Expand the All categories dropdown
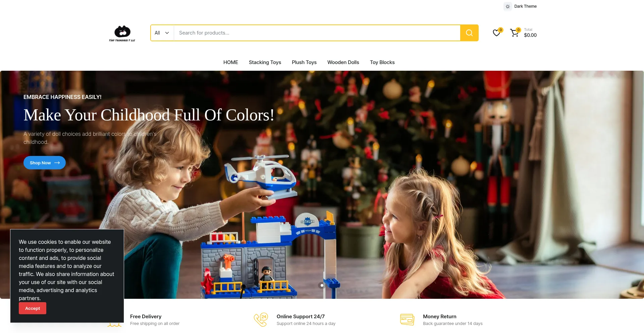 tap(162, 33)
